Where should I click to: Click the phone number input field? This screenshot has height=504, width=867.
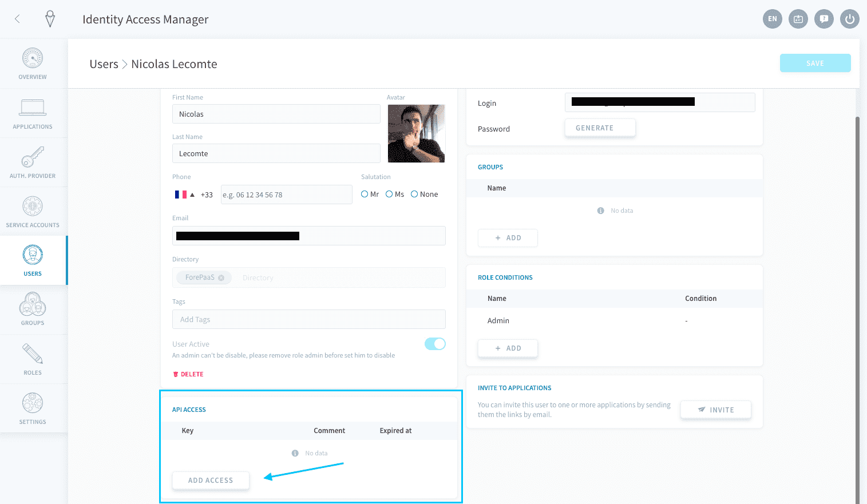tap(286, 195)
